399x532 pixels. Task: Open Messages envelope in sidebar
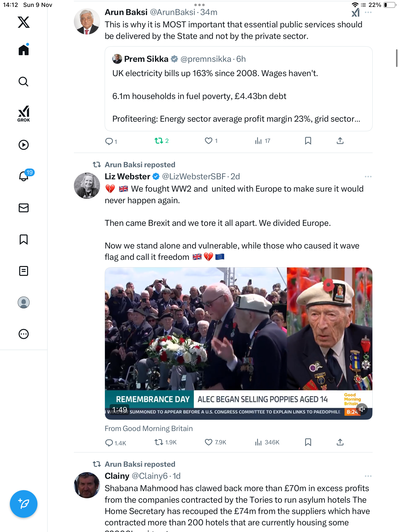tap(24, 208)
